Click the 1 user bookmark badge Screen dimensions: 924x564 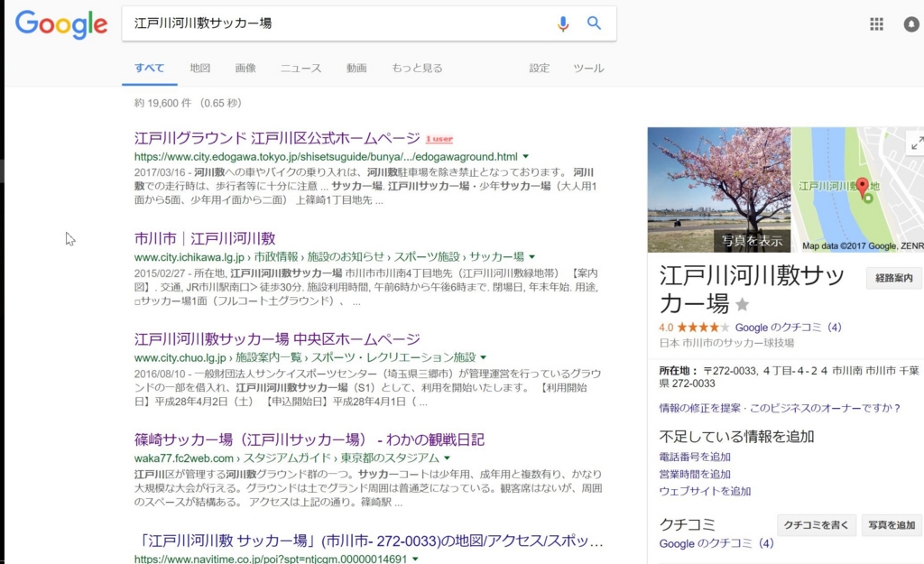[x=439, y=139]
